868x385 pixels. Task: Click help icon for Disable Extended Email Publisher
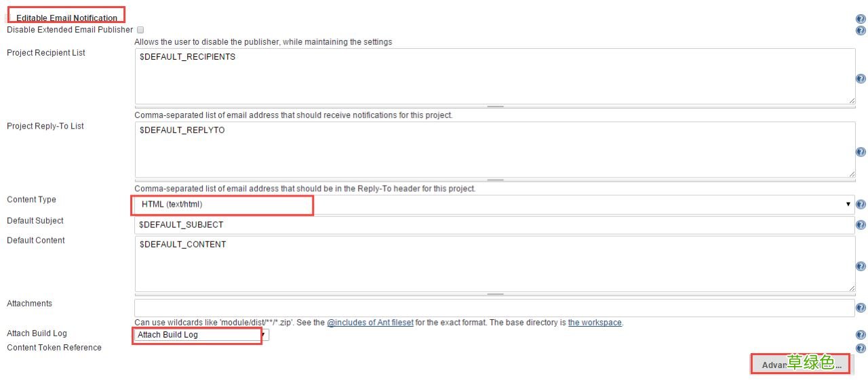[x=861, y=31]
